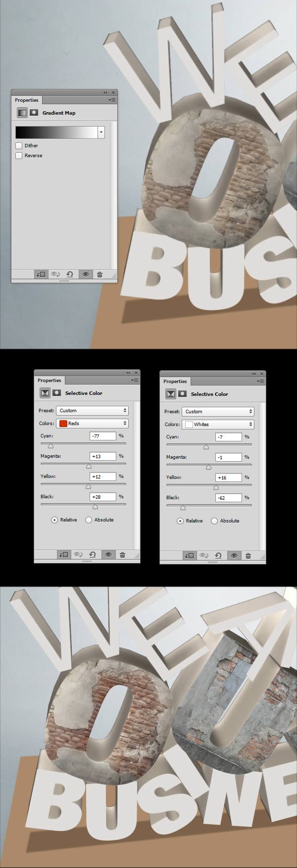Open Preset dropdown in Reds panel

[93, 410]
